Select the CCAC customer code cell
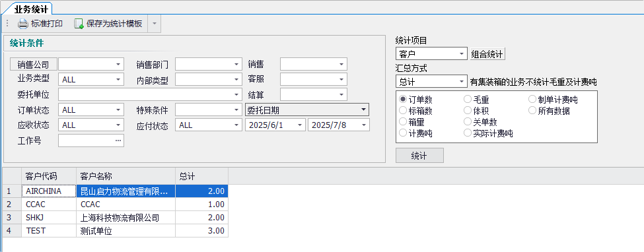 coord(49,204)
